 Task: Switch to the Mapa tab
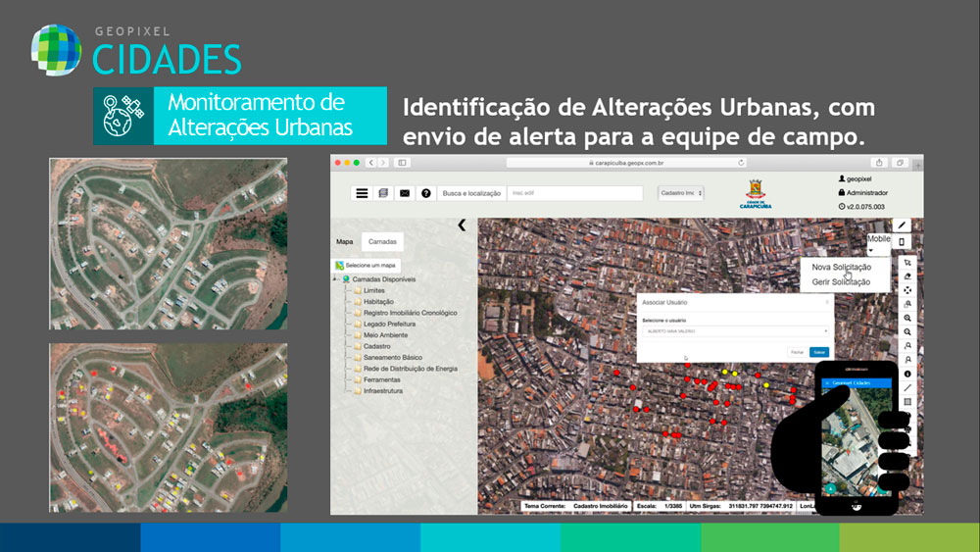(x=344, y=242)
